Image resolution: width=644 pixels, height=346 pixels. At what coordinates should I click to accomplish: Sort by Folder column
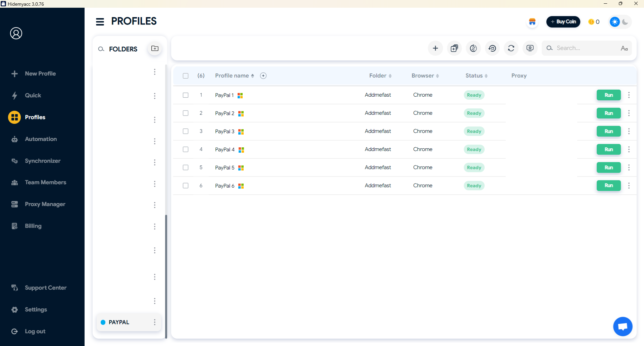pyautogui.click(x=381, y=76)
